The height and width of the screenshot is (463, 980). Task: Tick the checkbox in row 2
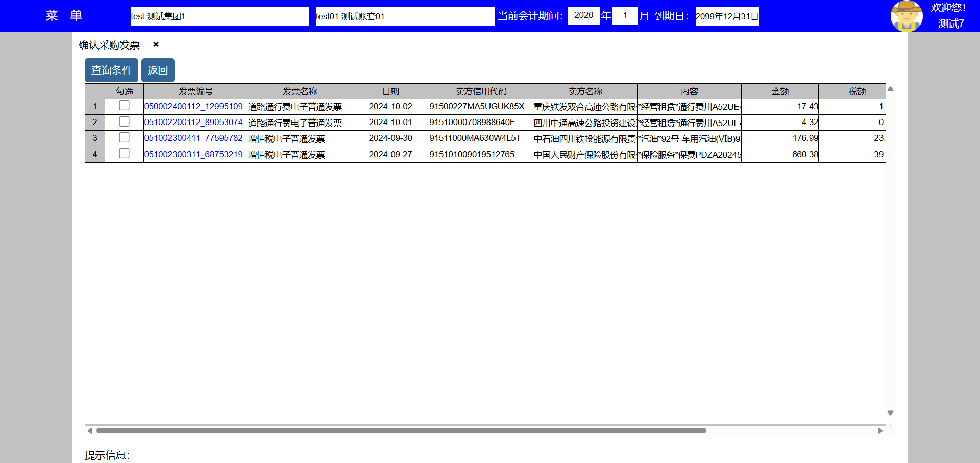124,121
